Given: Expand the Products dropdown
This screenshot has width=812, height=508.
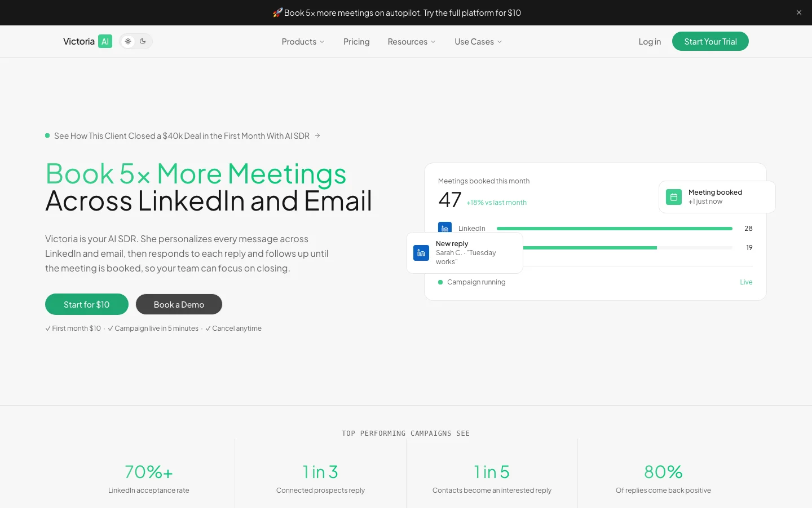Looking at the screenshot, I should (303, 42).
